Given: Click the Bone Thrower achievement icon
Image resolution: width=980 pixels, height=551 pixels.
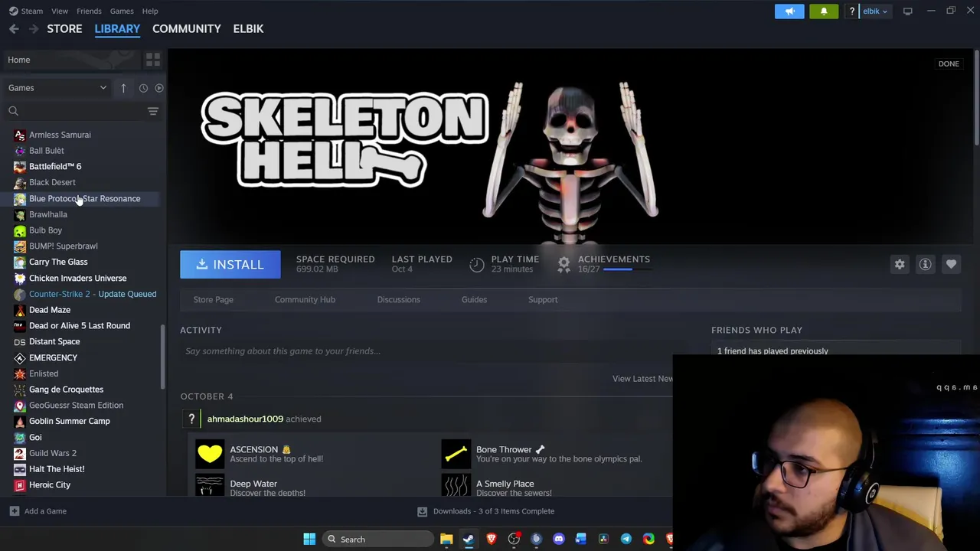Looking at the screenshot, I should click(456, 454).
